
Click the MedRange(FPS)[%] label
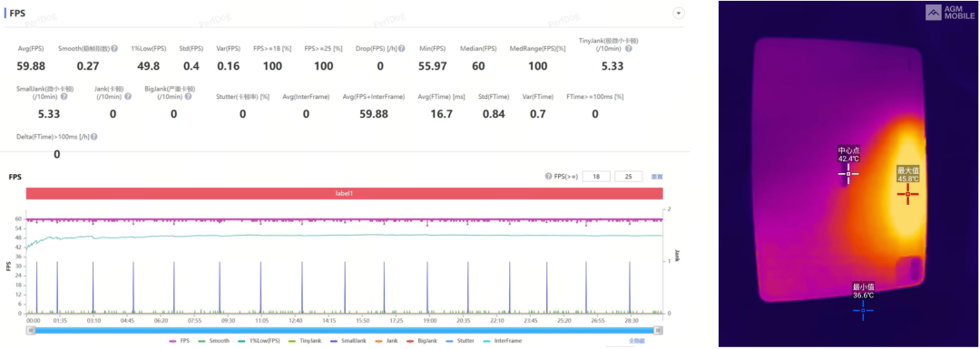(x=537, y=49)
